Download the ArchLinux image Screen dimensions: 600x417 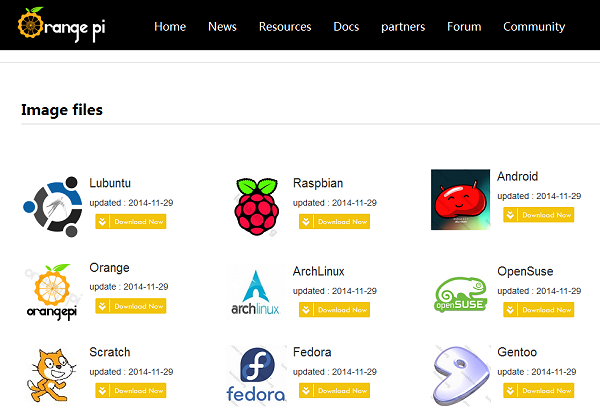click(334, 310)
